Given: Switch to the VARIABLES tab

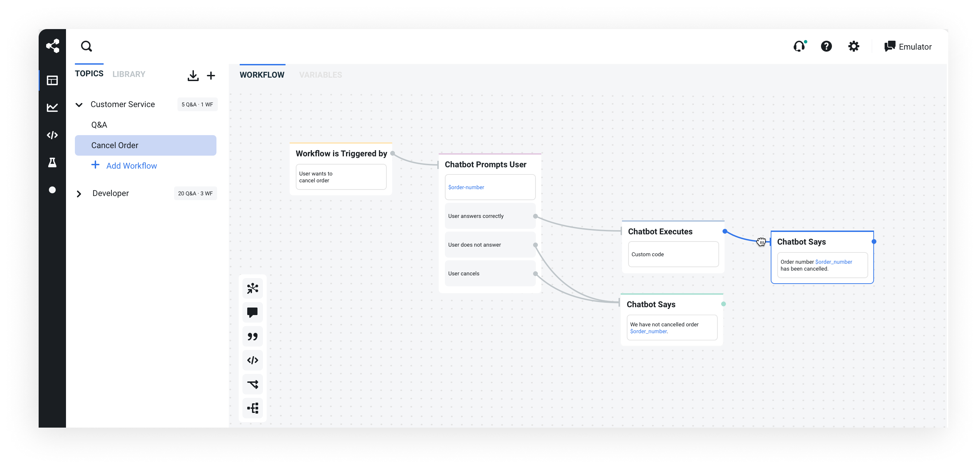Looking at the screenshot, I should point(320,75).
